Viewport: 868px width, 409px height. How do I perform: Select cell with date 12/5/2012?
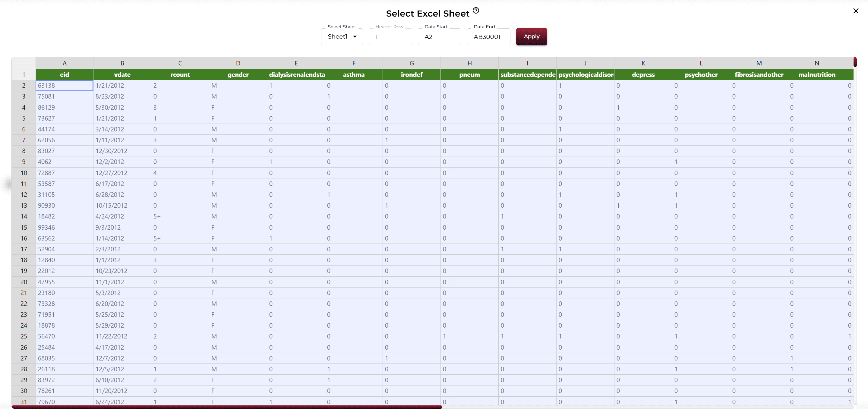[x=122, y=369]
